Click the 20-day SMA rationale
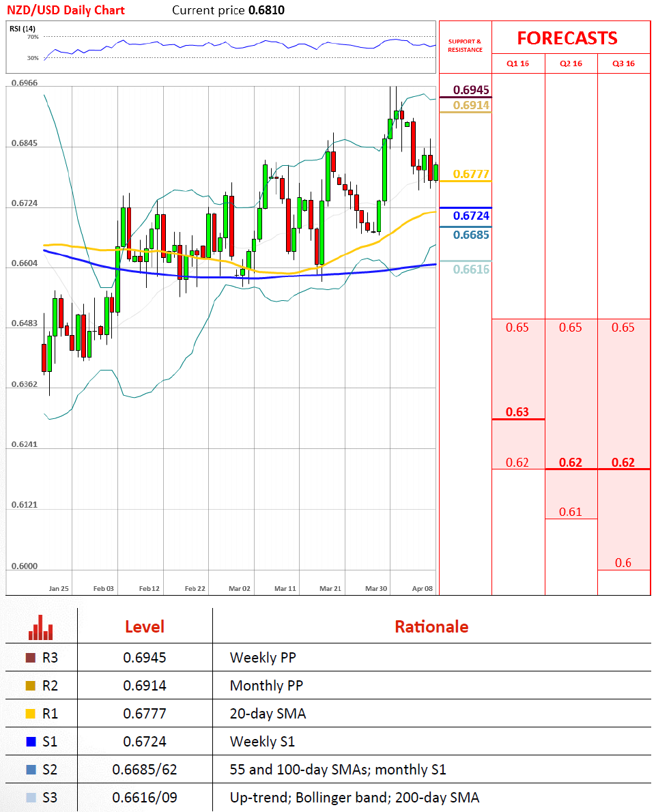 (268, 714)
